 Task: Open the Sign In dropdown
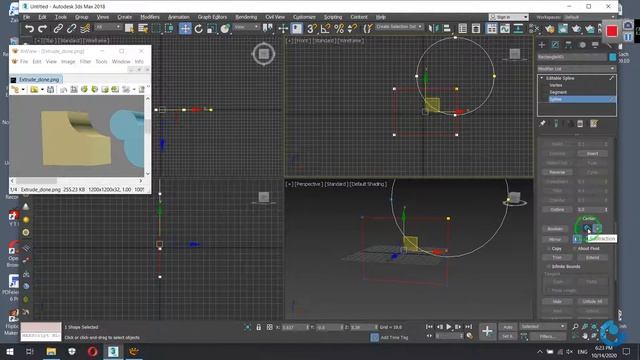click(509, 17)
